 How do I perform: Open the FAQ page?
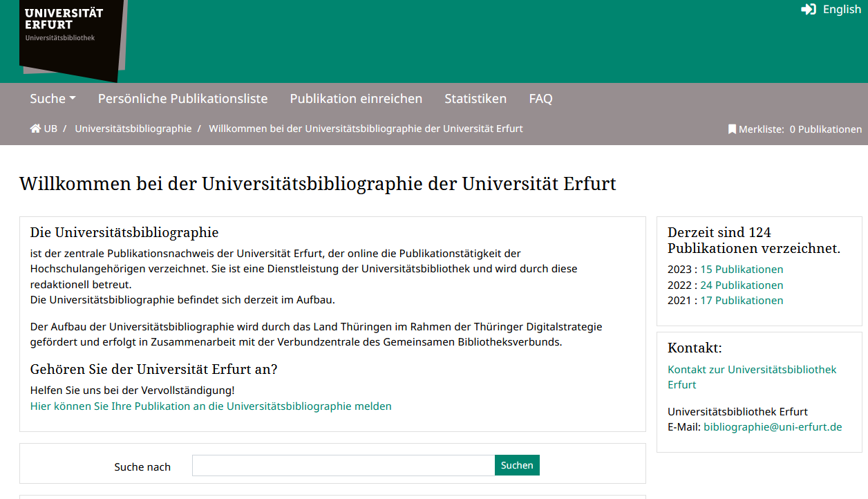(540, 99)
